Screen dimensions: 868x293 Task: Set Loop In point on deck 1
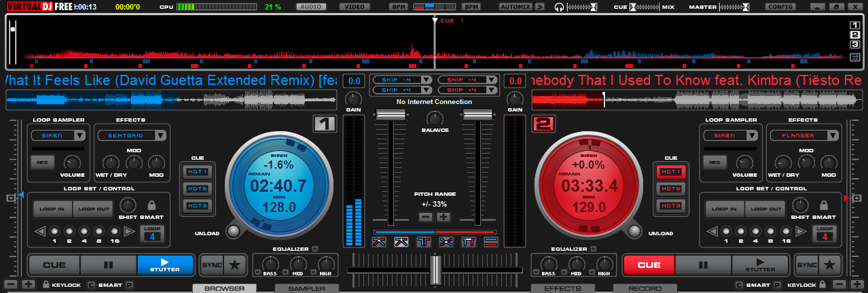tap(52, 209)
